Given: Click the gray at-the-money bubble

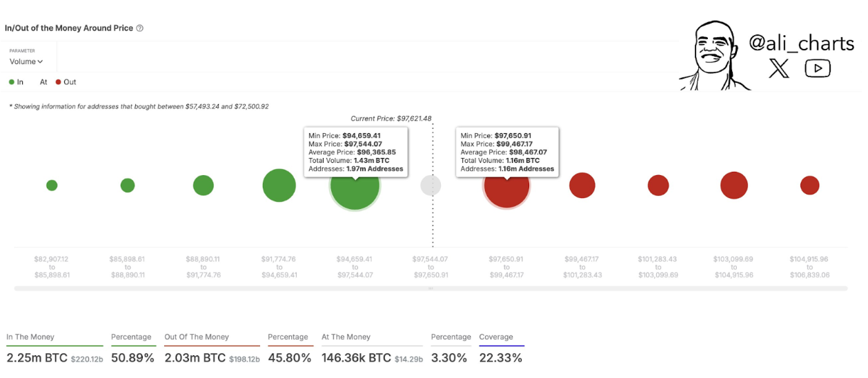Looking at the screenshot, I should point(431,185).
